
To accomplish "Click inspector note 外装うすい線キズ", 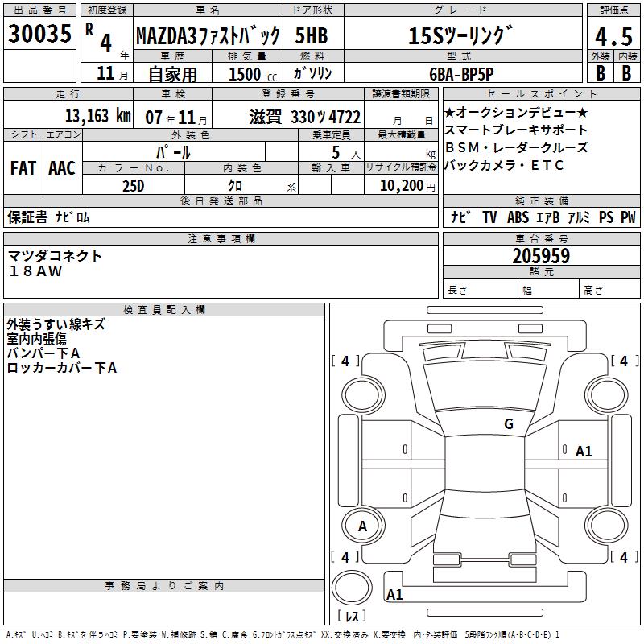I will [x=56, y=324].
